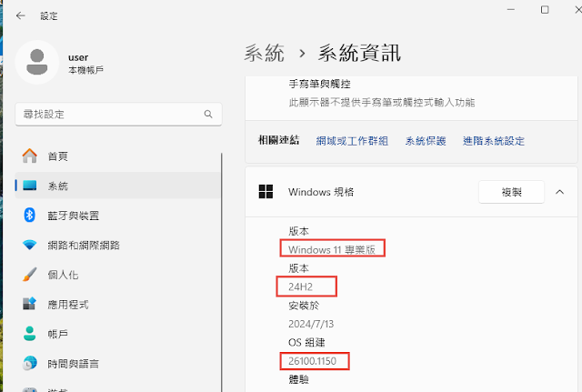582x392 pixels.
Task: Open 藍牙與裝置 settings
Action: click(x=118, y=216)
